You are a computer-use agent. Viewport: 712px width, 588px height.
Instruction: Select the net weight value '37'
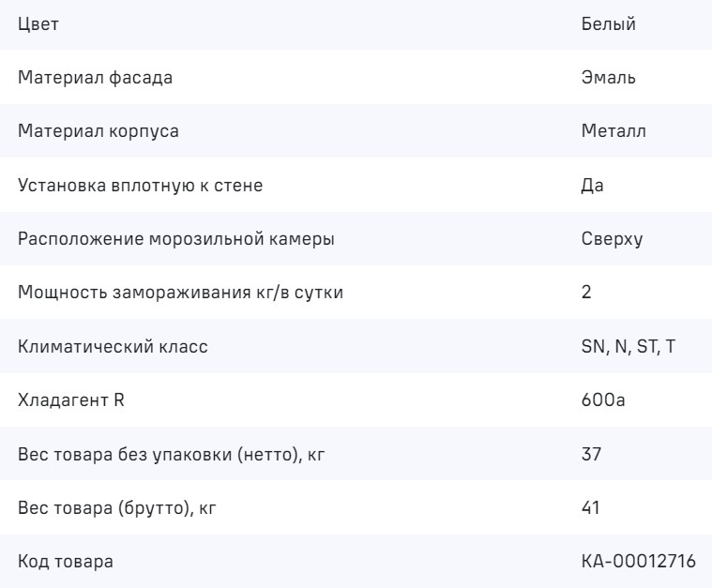pos(592,456)
